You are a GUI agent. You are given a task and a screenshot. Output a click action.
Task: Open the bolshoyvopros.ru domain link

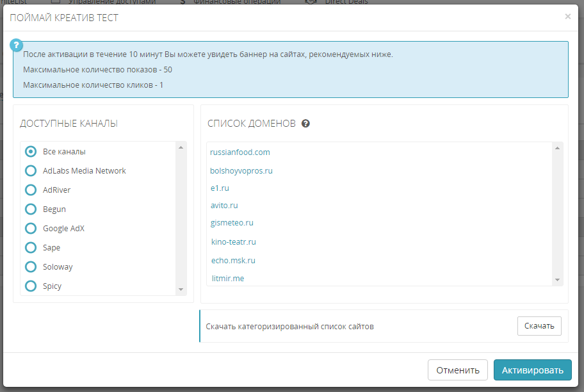241,170
